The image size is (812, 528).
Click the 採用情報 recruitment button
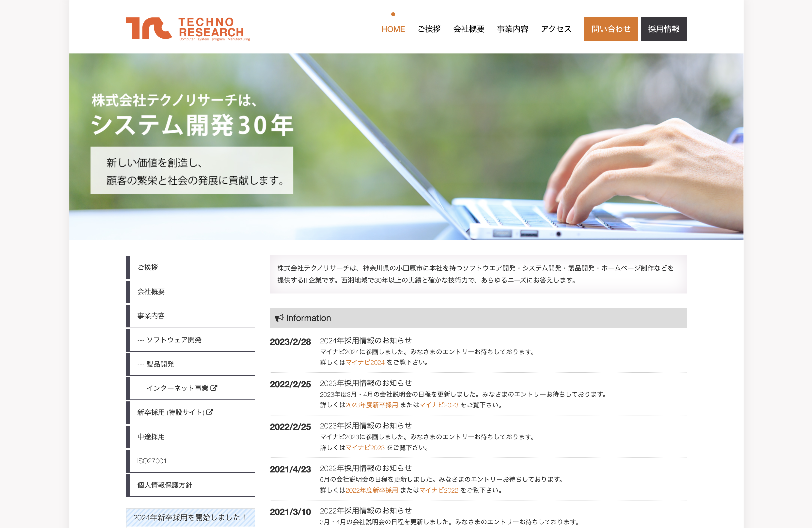click(663, 28)
